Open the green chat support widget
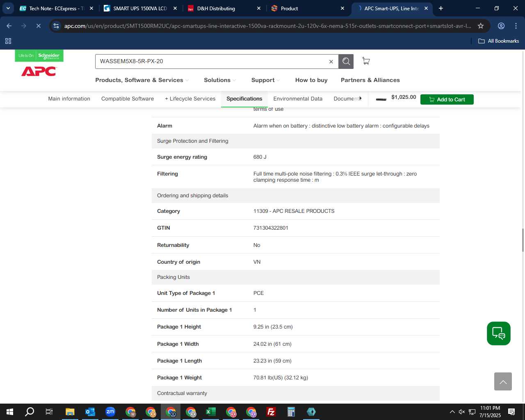525x420 pixels. pyautogui.click(x=499, y=333)
